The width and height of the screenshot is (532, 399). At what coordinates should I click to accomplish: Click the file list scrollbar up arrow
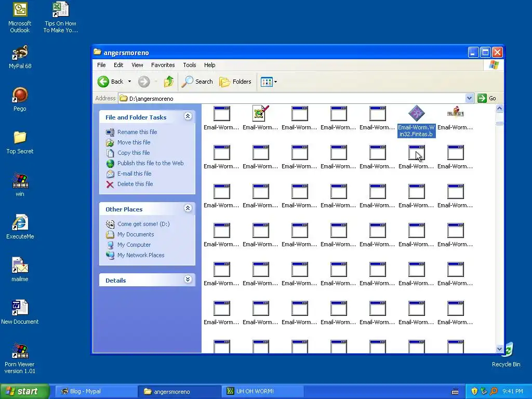tap(499, 109)
